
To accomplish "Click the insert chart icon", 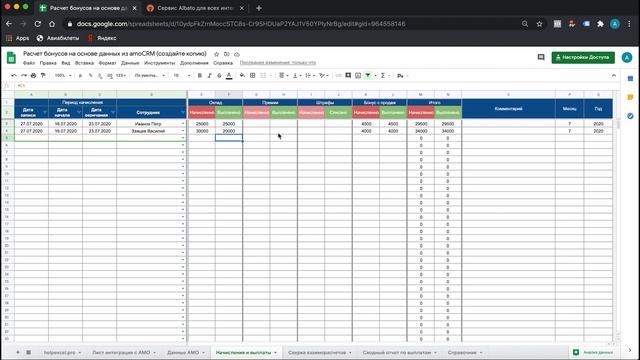I will (x=358, y=76).
